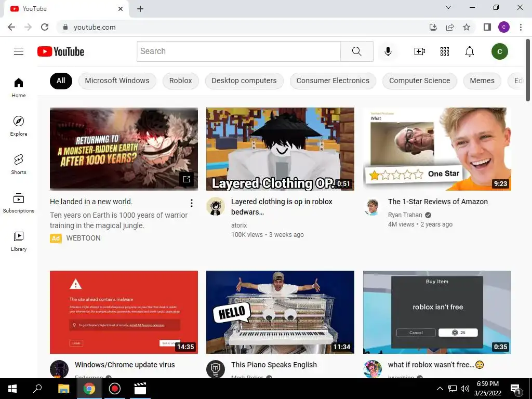
Task: Open the Chrome profile avatar
Action: click(x=504, y=27)
